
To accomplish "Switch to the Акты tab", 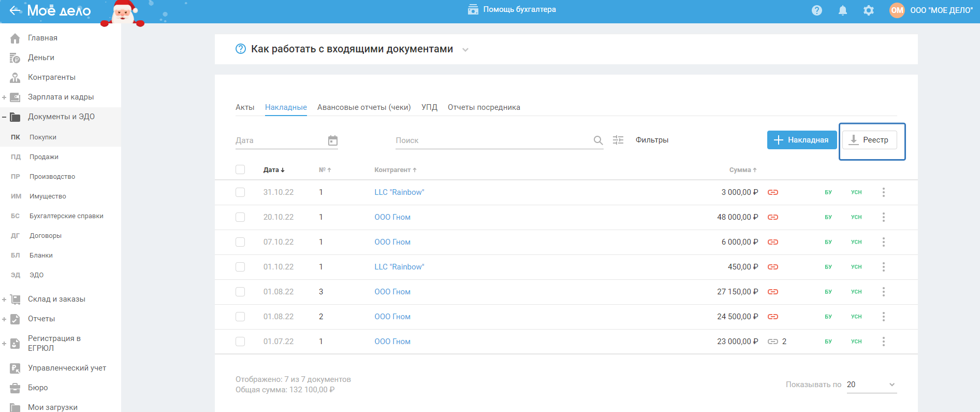I will tap(245, 107).
